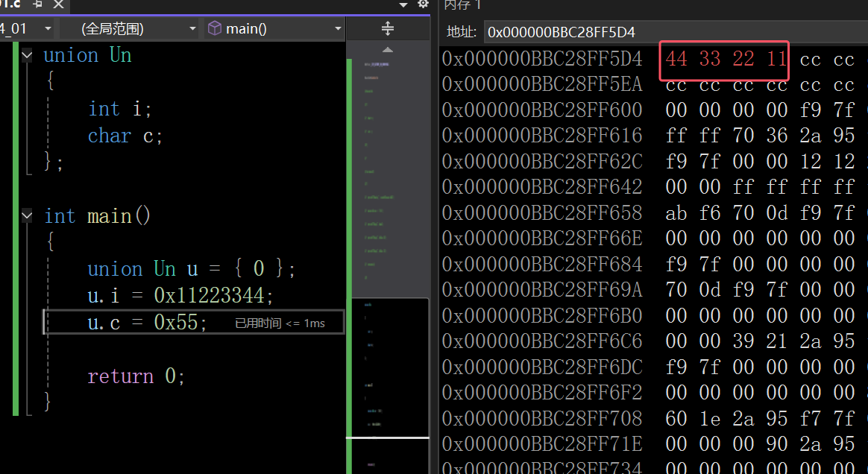Click memory row address 0x000000BBC28FF5D4

click(542, 59)
